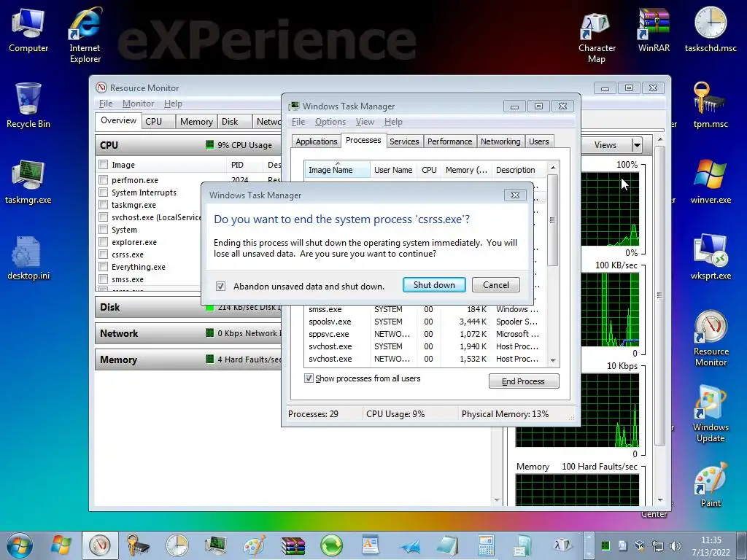This screenshot has height=560, width=747.
Task: Click the Resource Monitor gauge taskbar icon
Action: (100, 545)
